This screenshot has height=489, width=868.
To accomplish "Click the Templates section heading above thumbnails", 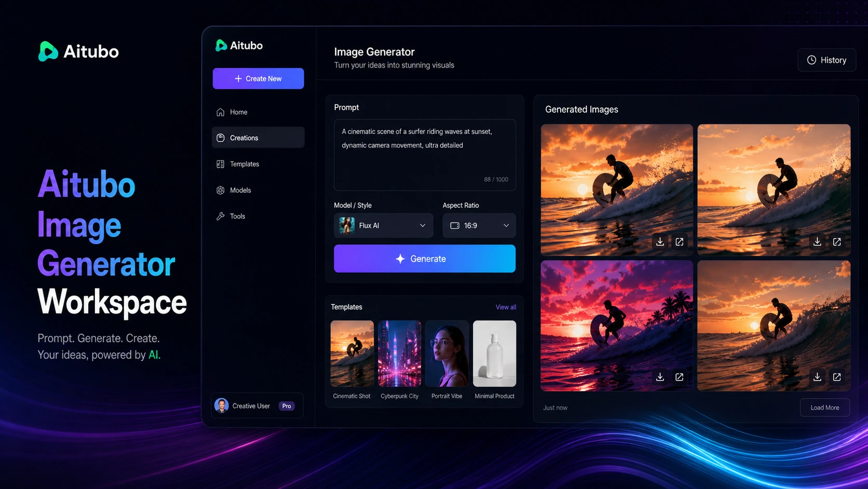I will click(x=346, y=307).
